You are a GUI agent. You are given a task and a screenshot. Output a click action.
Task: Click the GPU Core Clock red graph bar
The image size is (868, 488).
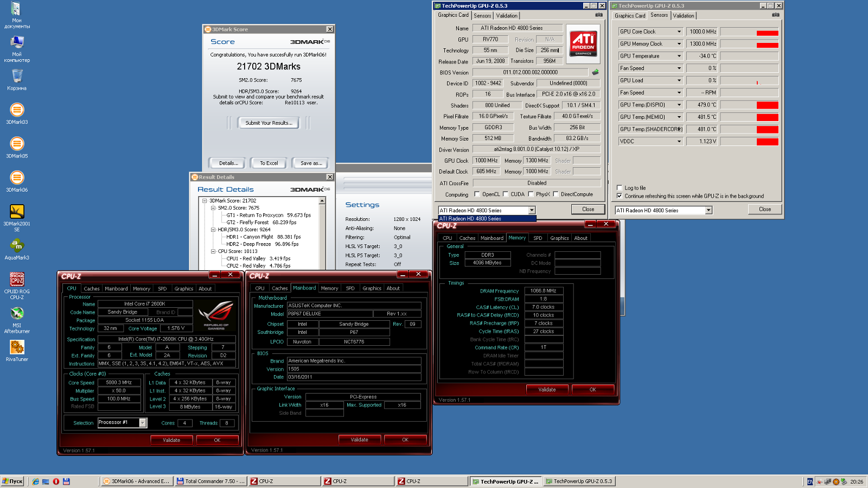point(767,33)
